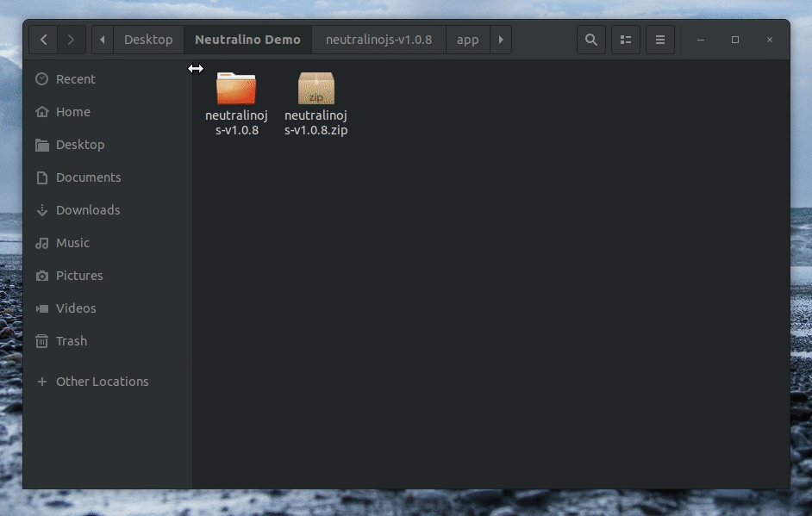812x516 pixels.
Task: Jump to neutralinojs-v1.0.8 in path bar
Action: (x=378, y=40)
